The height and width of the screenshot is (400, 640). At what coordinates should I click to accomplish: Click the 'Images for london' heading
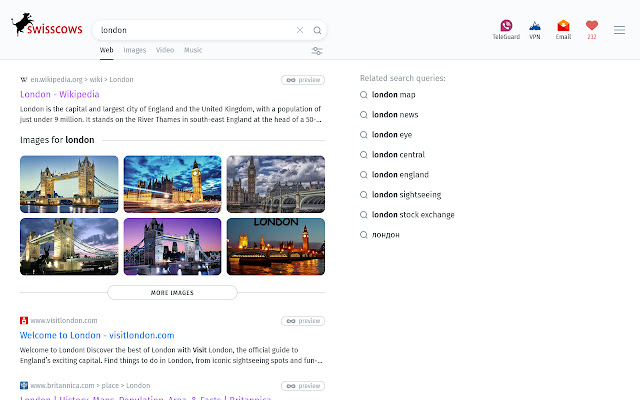(57, 140)
